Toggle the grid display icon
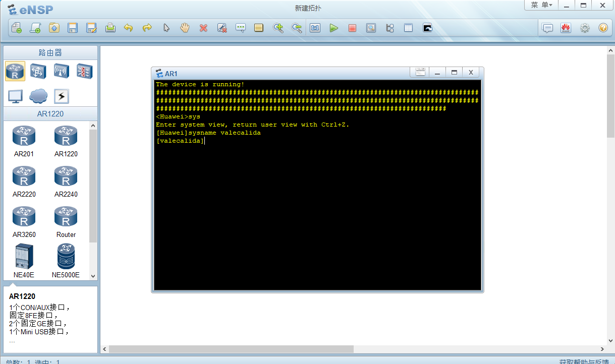 coord(408,28)
